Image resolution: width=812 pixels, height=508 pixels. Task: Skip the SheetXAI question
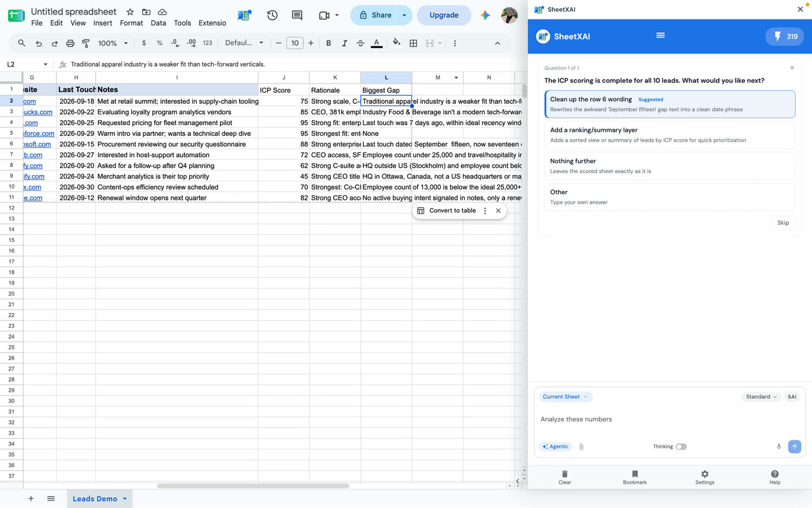pyautogui.click(x=783, y=223)
